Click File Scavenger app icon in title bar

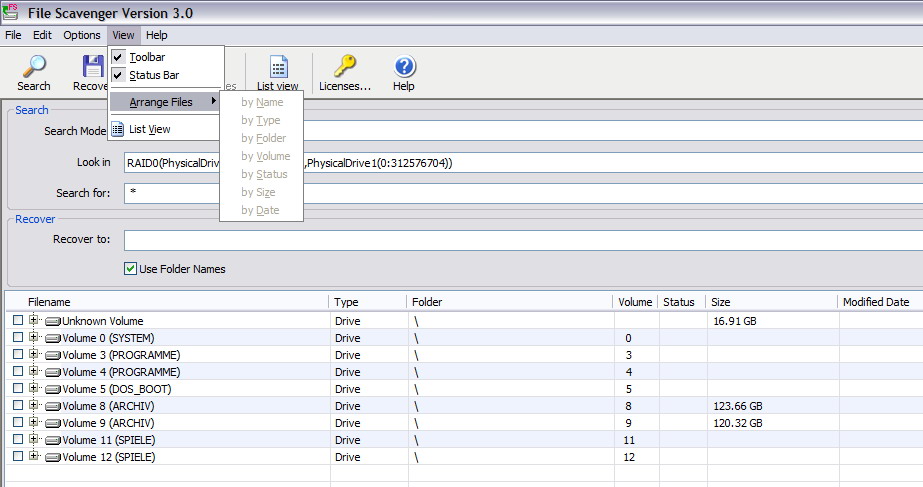(10, 12)
